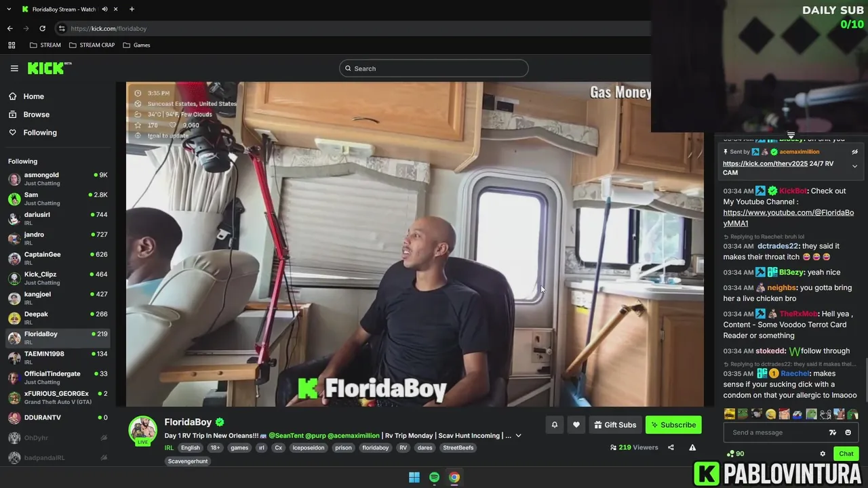Screen dimensions: 868x488
Task: Go back in the browser
Action: (x=9, y=28)
